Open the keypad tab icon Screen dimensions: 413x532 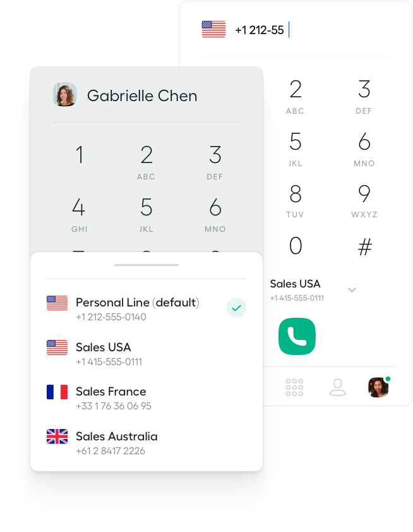(294, 387)
